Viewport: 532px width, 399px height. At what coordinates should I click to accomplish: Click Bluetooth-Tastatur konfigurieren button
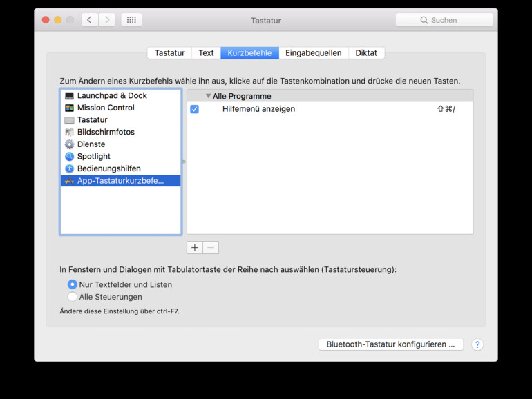pyautogui.click(x=391, y=344)
